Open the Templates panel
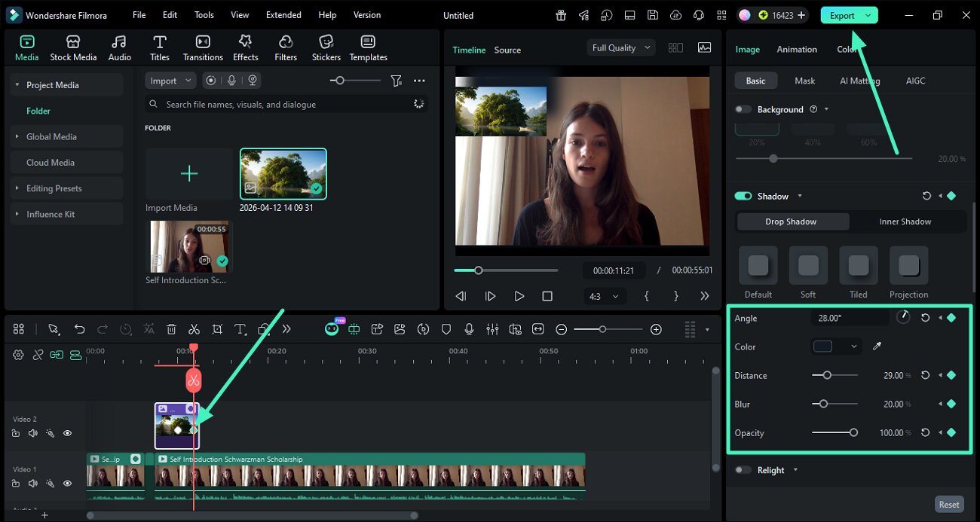The image size is (980, 522). [x=368, y=48]
